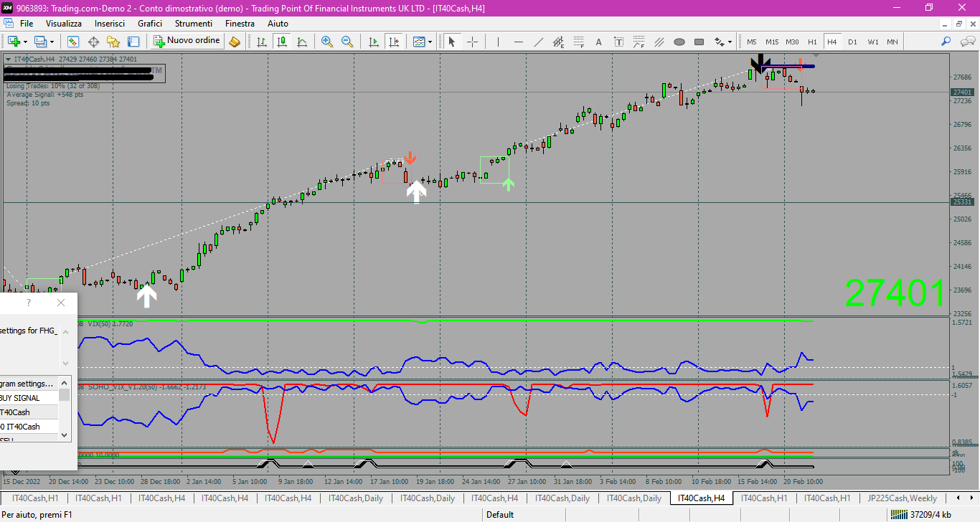This screenshot has width=980, height=522.
Task: Expand the arrows objects dropdown
Action: 731,42
